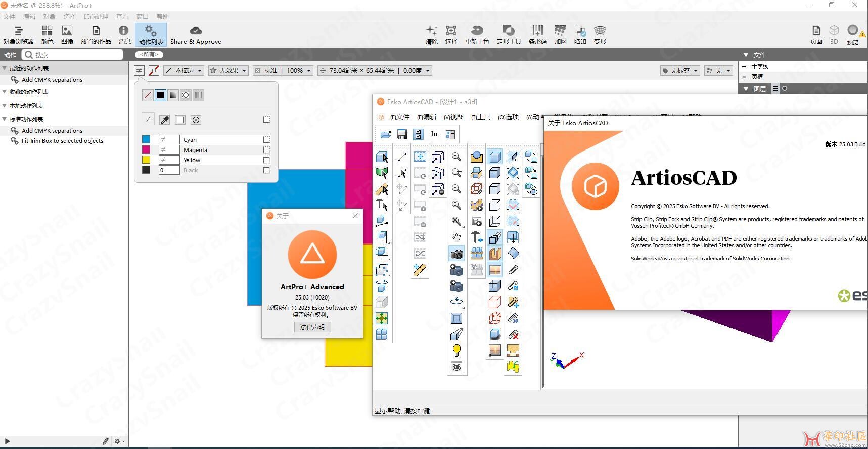Toggle the checkbox beside the eyedropper row

click(266, 120)
